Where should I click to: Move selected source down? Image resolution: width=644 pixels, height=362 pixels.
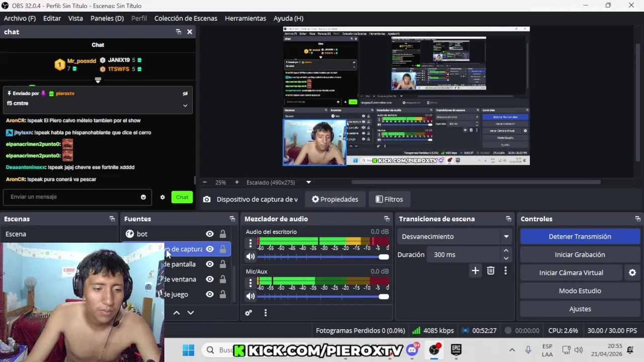point(191,313)
